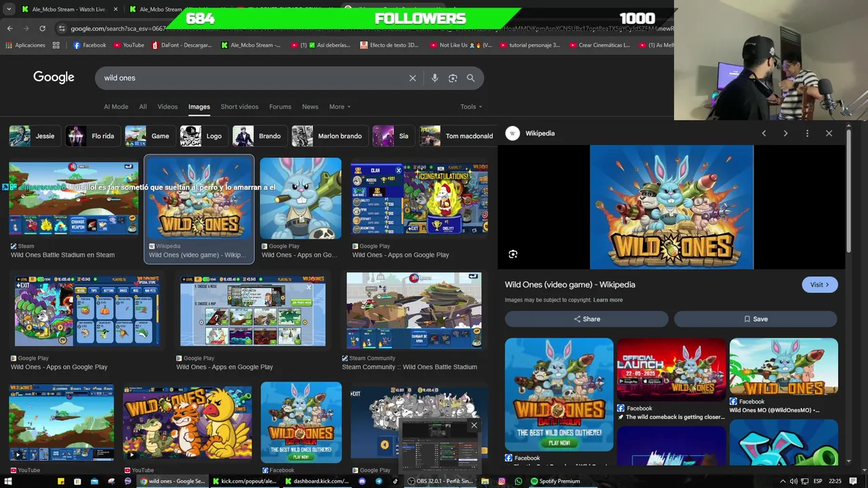Switch to Short videos tab
Screen dimensions: 868x488
pos(239,106)
